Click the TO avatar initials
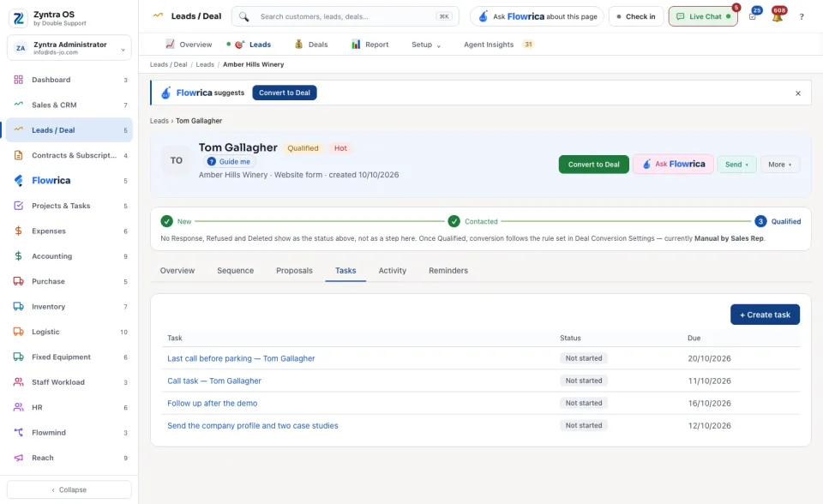The image size is (823, 504). pyautogui.click(x=177, y=160)
